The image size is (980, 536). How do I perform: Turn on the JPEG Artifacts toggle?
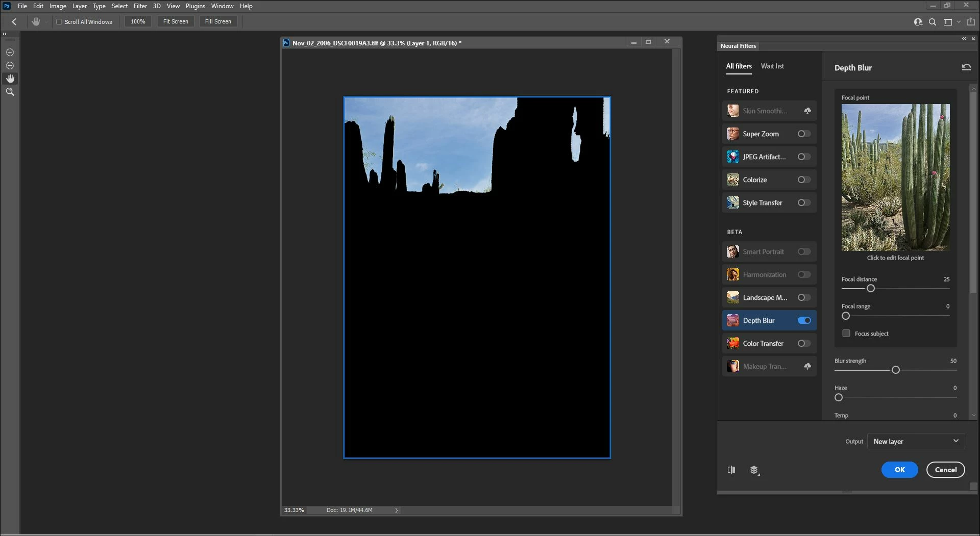[804, 157]
